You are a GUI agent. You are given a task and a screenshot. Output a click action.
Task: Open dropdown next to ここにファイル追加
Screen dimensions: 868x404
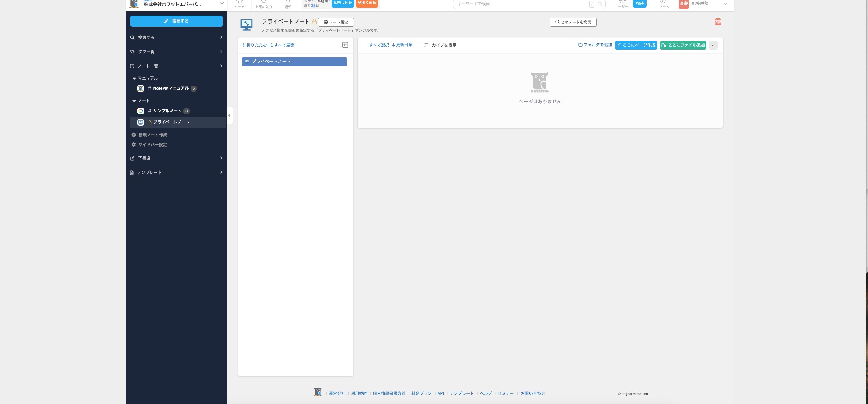point(713,45)
